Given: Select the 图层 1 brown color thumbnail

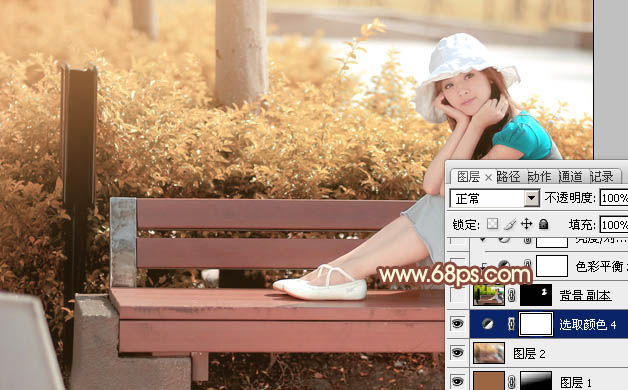Looking at the screenshot, I should [x=489, y=380].
